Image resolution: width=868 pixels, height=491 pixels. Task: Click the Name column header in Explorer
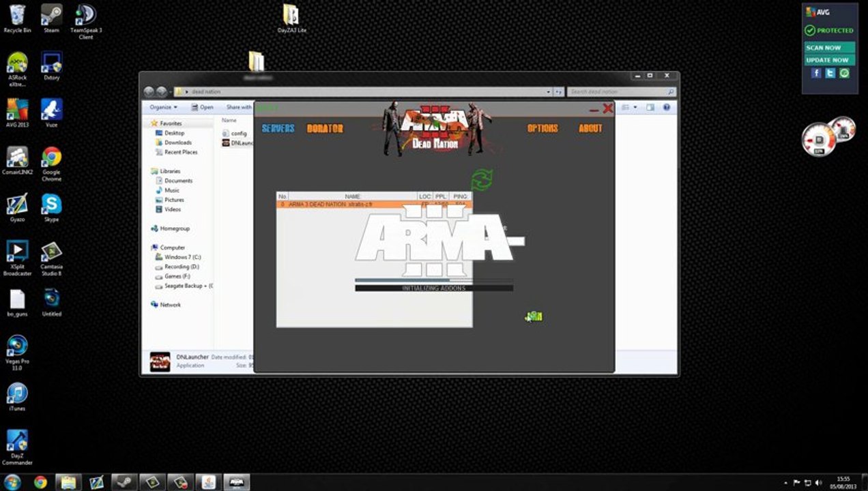click(x=229, y=120)
